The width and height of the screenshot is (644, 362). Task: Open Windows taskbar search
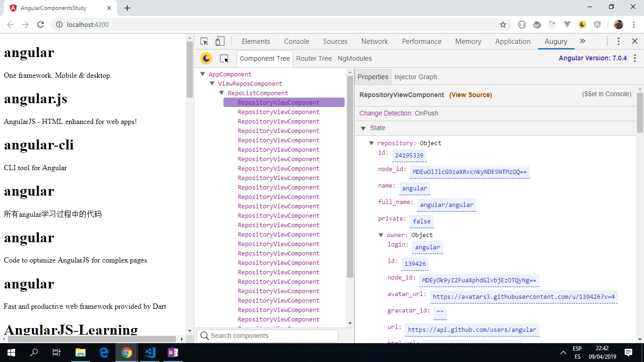34,353
